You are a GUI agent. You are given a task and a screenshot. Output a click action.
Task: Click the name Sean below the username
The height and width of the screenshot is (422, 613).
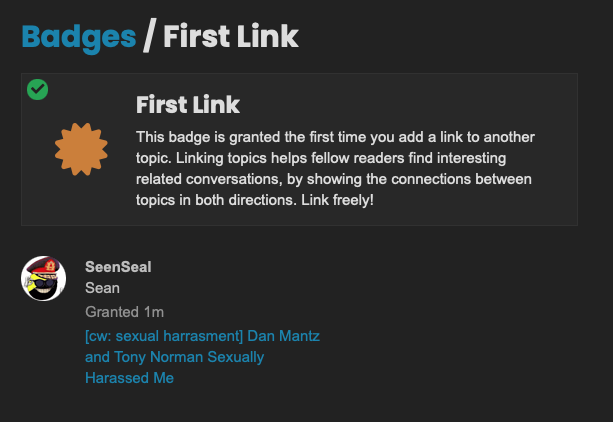[103, 288]
